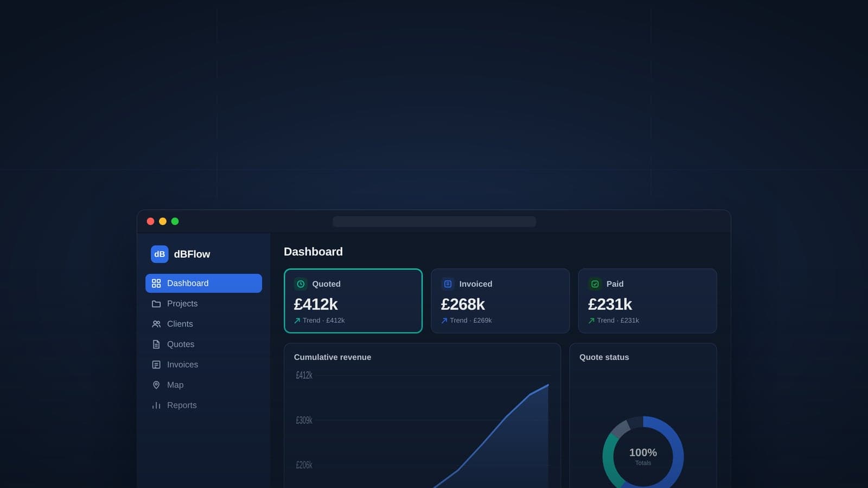
Task: Click 'Trend · £269k' text
Action: tap(471, 320)
